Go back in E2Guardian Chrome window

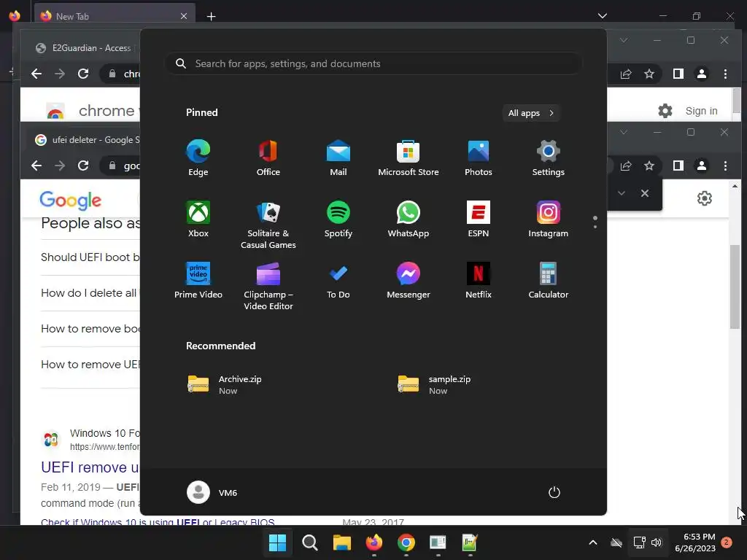(x=36, y=74)
